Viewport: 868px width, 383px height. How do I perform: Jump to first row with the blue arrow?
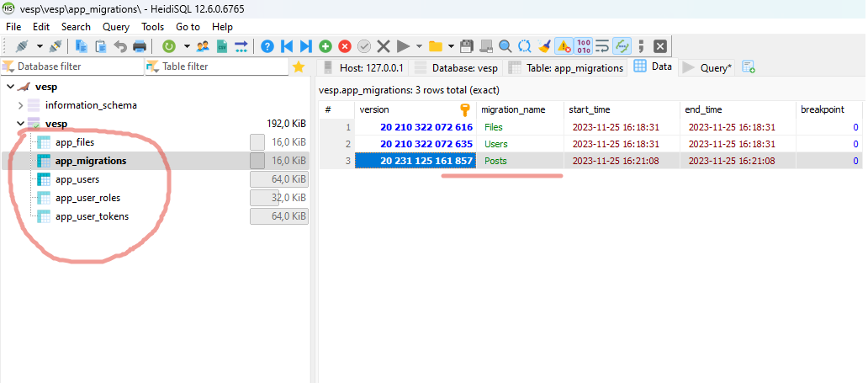[287, 46]
